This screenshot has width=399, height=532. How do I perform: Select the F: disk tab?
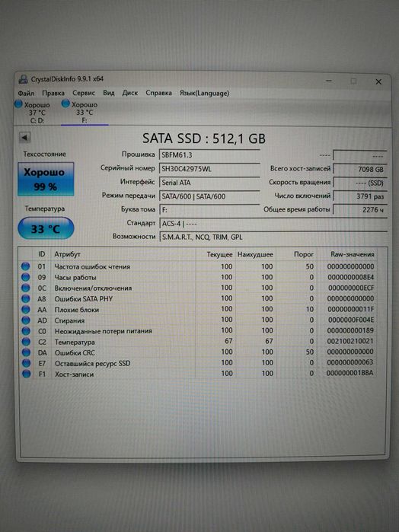pos(85,113)
